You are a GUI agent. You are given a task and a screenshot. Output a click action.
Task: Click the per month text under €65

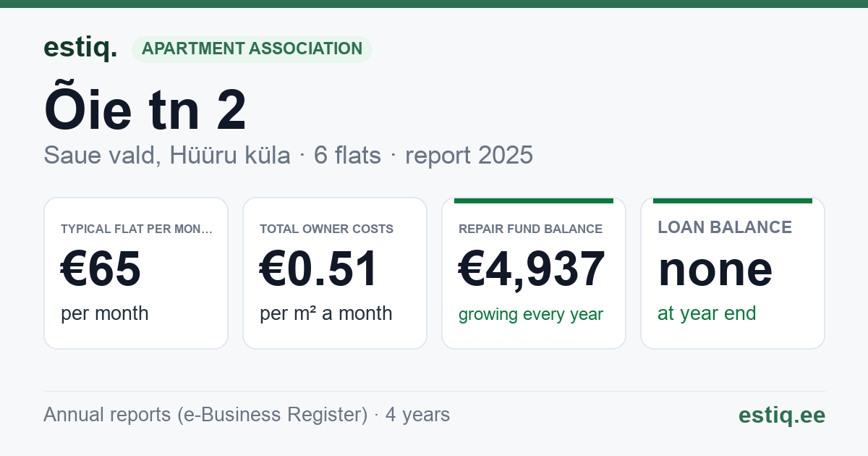tap(105, 313)
